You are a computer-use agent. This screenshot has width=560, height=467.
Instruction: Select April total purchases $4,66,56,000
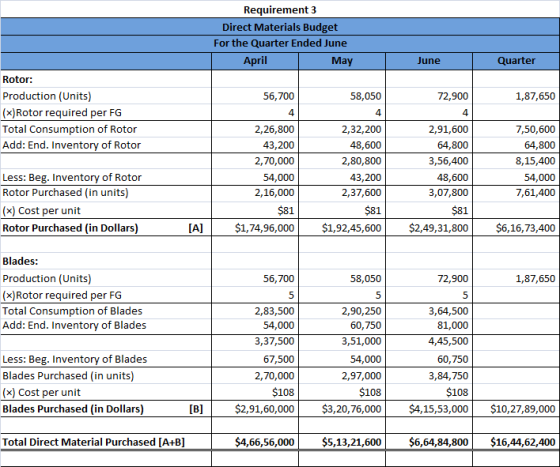pos(265,442)
